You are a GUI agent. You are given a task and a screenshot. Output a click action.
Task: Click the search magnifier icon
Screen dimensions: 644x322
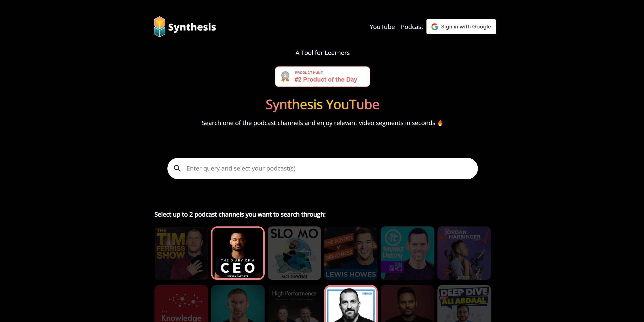pos(177,168)
